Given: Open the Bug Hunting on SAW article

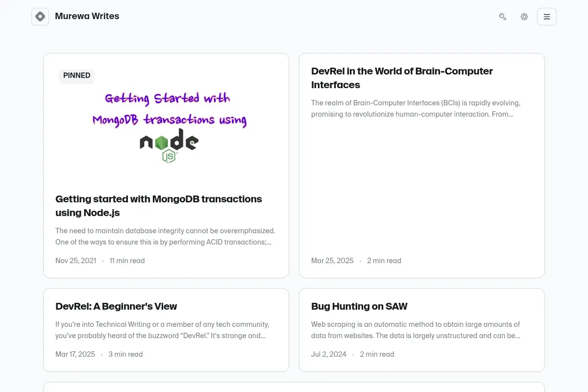Looking at the screenshot, I should [x=359, y=306].
